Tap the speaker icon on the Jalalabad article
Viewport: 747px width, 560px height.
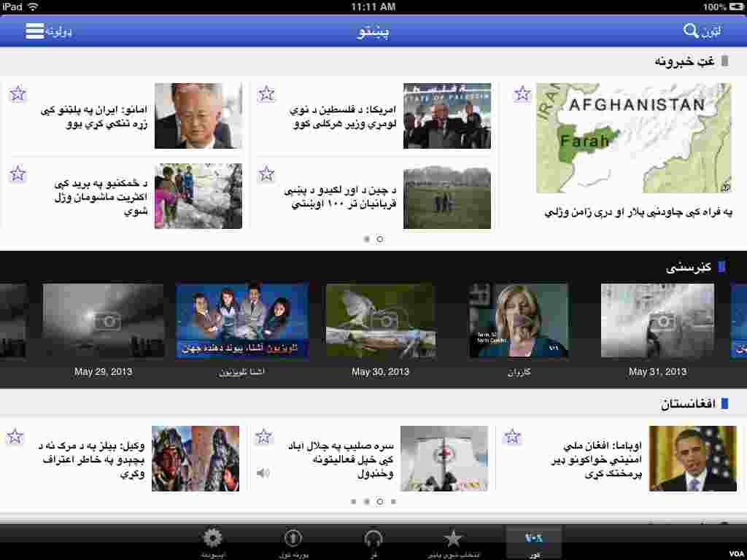264,472
